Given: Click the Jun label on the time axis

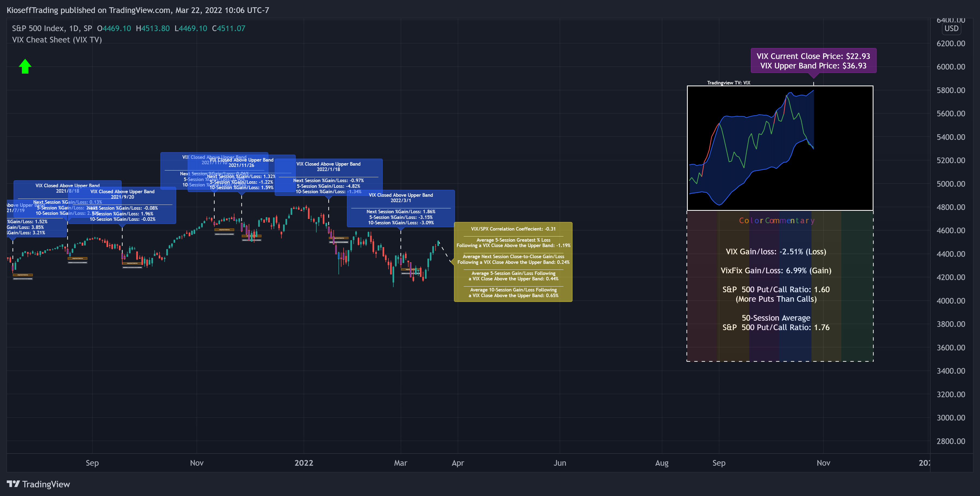Looking at the screenshot, I should tap(560, 463).
